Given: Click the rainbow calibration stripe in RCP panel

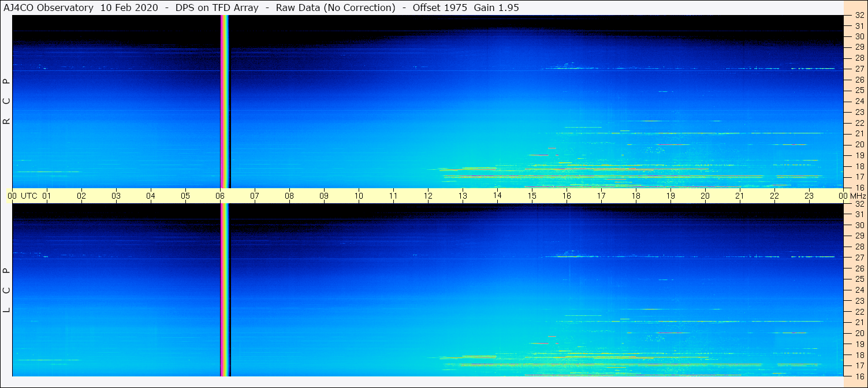Looking at the screenshot, I should [x=225, y=102].
